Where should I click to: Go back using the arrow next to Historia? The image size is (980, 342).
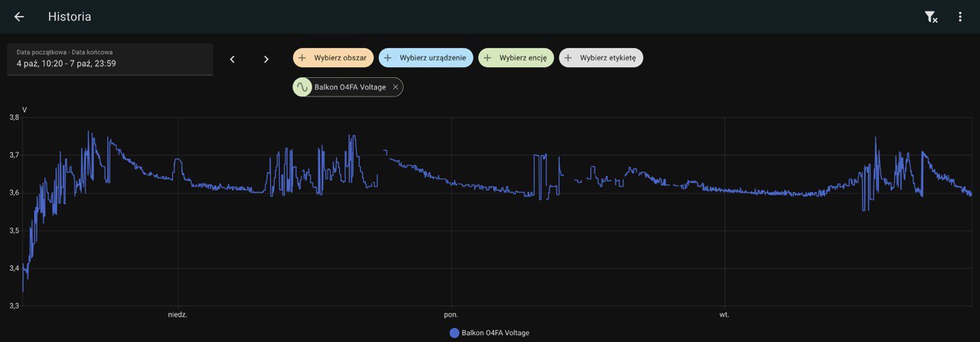(x=19, y=17)
